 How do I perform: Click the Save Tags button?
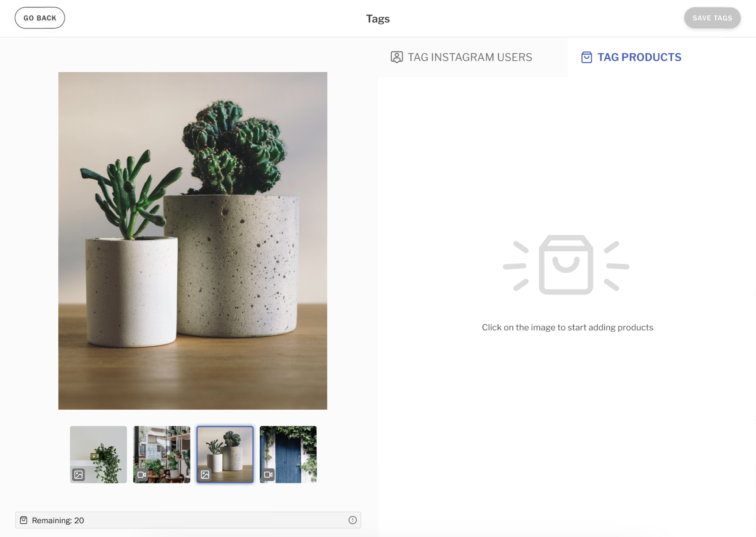tap(712, 18)
